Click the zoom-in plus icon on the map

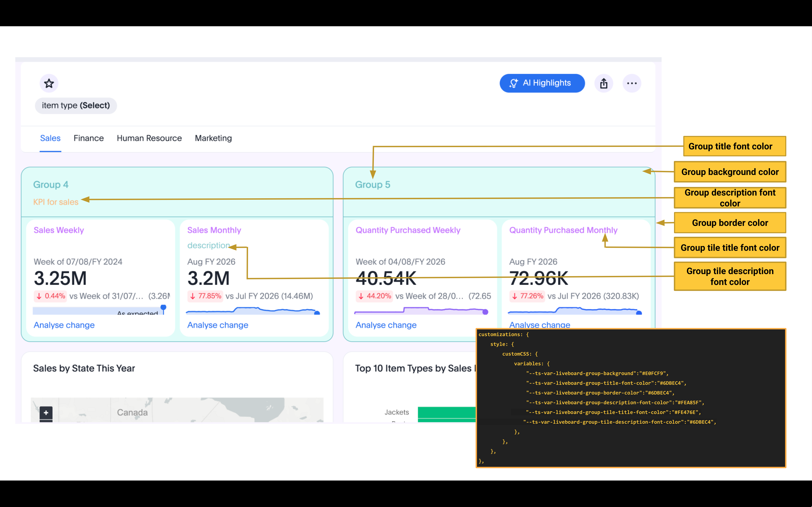[46, 412]
